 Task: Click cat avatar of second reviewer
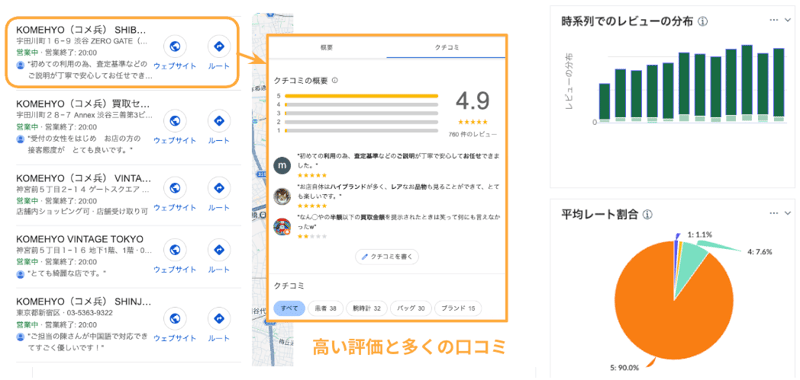pos(282,196)
